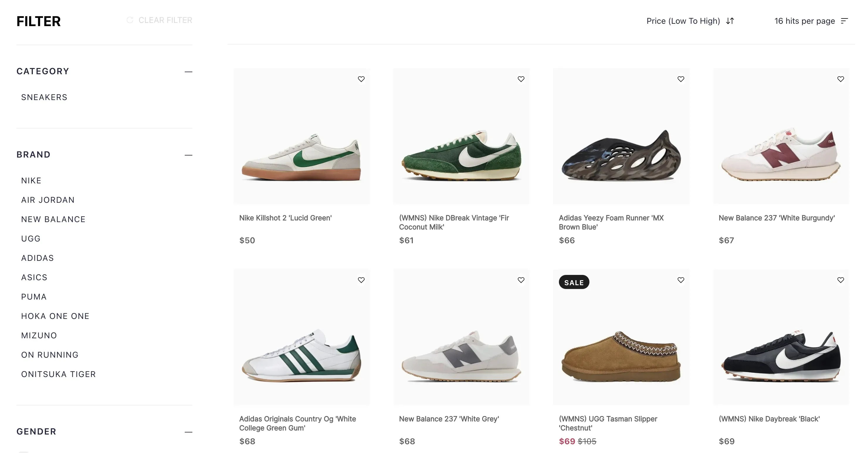
Task: Collapse the Gender filter section
Action: [x=188, y=432]
